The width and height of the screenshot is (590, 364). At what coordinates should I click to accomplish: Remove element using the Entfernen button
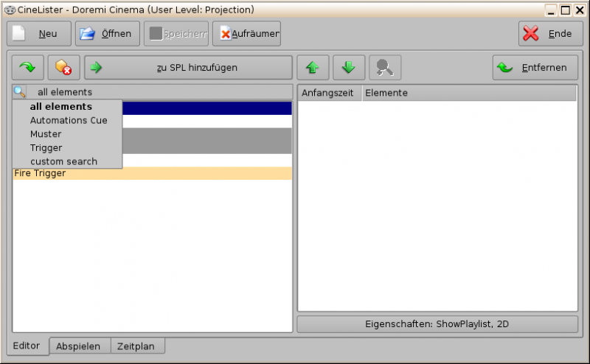coord(535,68)
